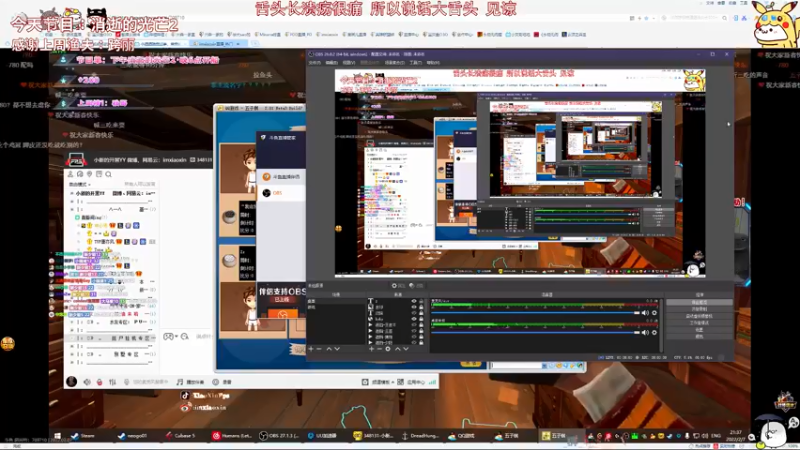Add a new scene with the plus button
Viewport: 800px width, 450px height.
(x=311, y=349)
